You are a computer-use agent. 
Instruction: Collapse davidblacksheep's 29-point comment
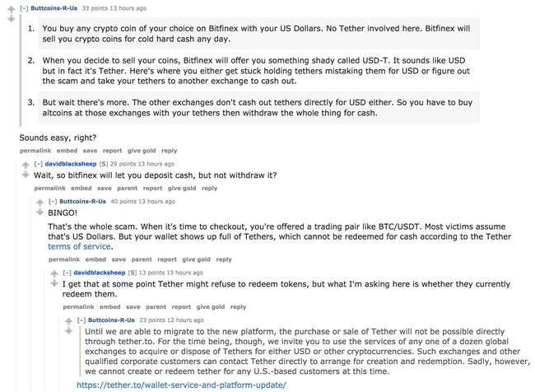pyautogui.click(x=39, y=164)
